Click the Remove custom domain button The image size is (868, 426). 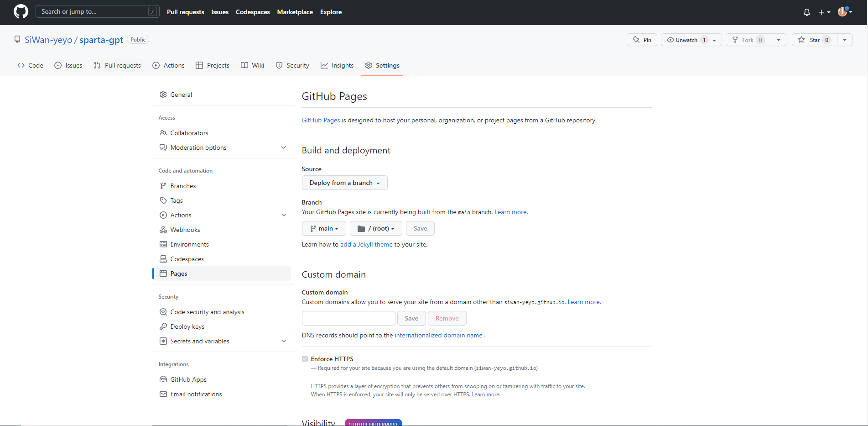coord(447,318)
